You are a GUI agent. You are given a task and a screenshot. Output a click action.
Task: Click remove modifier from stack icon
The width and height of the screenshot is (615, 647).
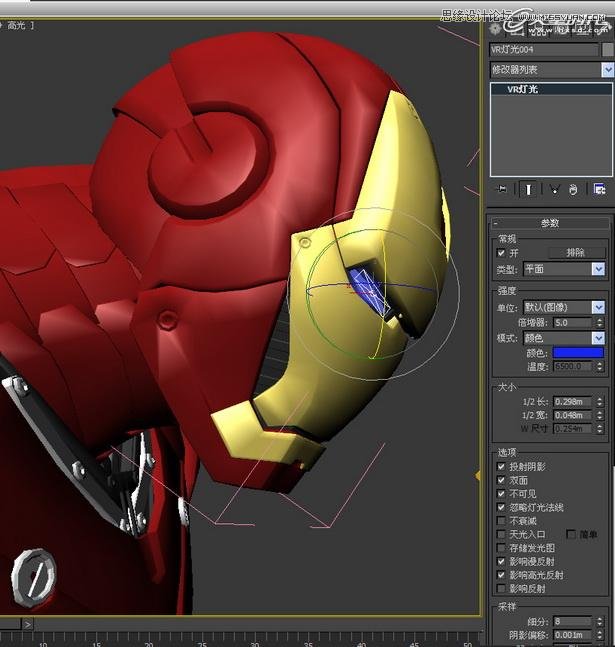[573, 189]
